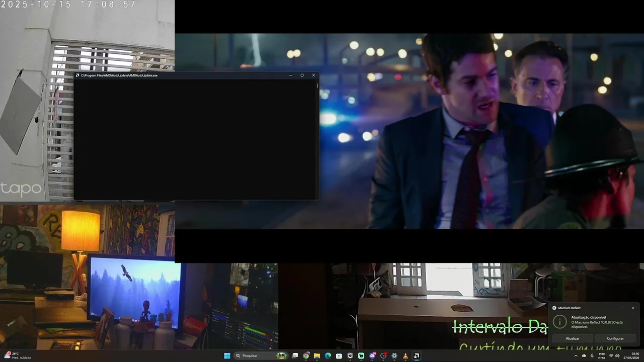The height and width of the screenshot is (362, 644).
Task: Open Task View from the taskbar
Action: coord(295,356)
